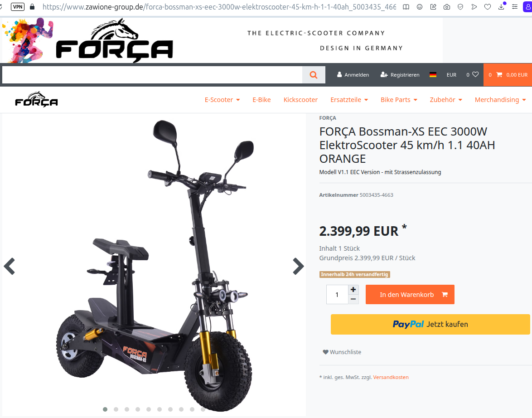Open the Merchandising dropdown menu
This screenshot has width=532, height=418.
(x=500, y=100)
